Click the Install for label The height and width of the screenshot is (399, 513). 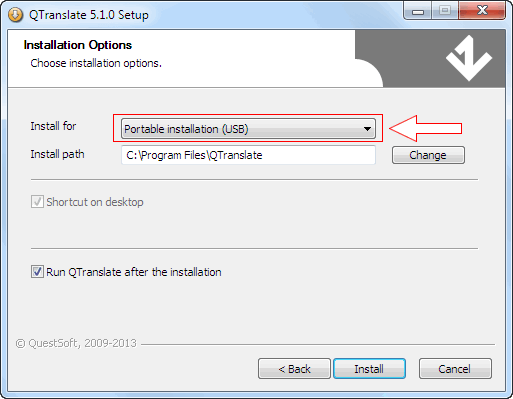click(53, 126)
